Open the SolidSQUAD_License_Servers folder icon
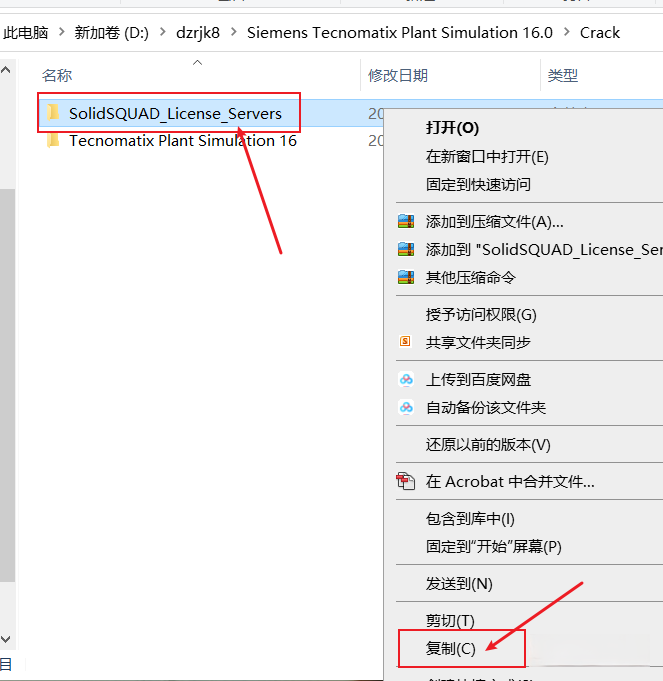Screen dimensions: 663x681 click(x=53, y=112)
